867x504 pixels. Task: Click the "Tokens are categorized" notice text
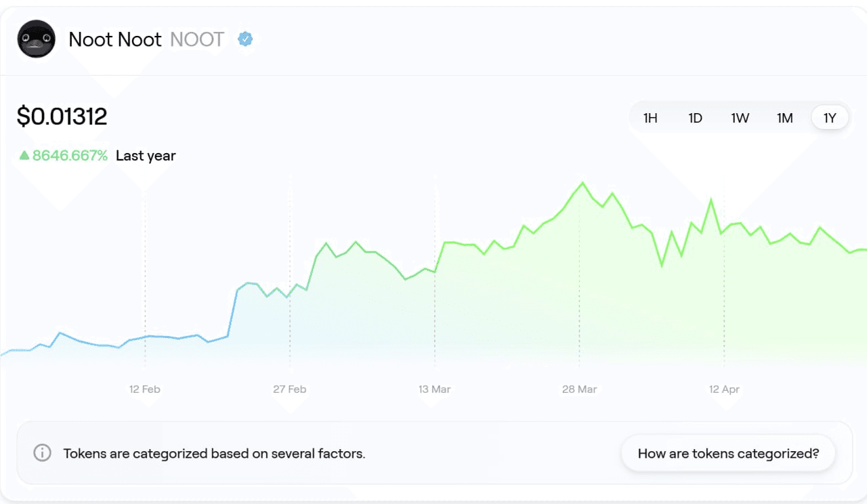214,454
